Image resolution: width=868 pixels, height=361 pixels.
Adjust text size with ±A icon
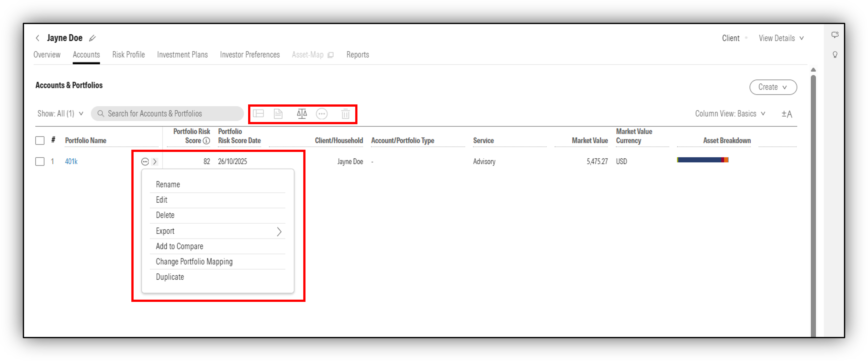787,114
